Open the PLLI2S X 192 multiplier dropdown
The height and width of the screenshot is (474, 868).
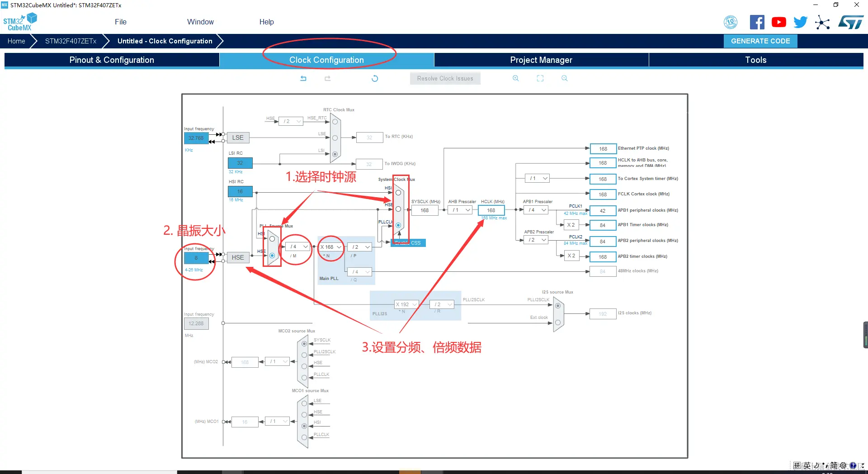406,304
